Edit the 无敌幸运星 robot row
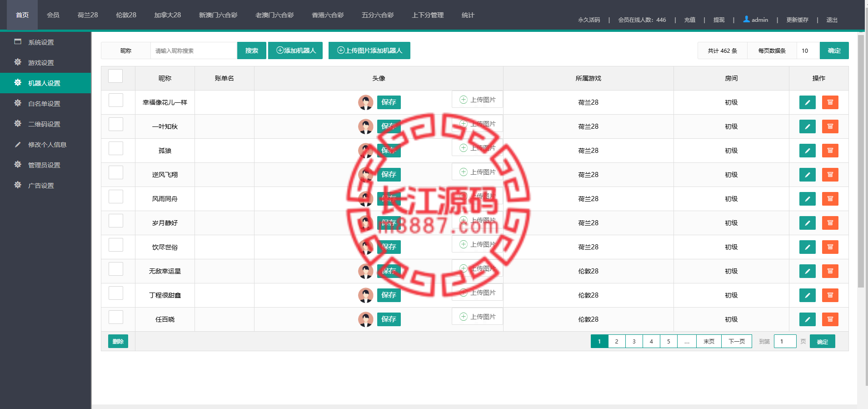The height and width of the screenshot is (409, 868). 807,271
